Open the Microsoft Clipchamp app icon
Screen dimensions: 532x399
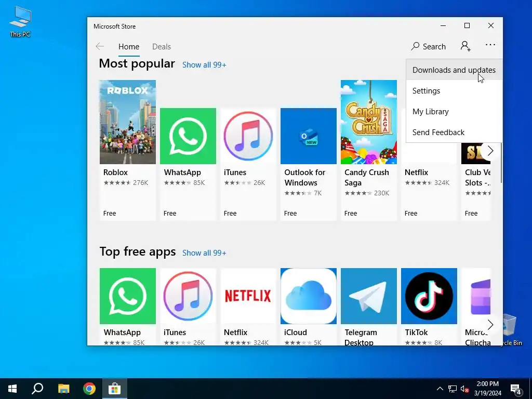[476, 296]
